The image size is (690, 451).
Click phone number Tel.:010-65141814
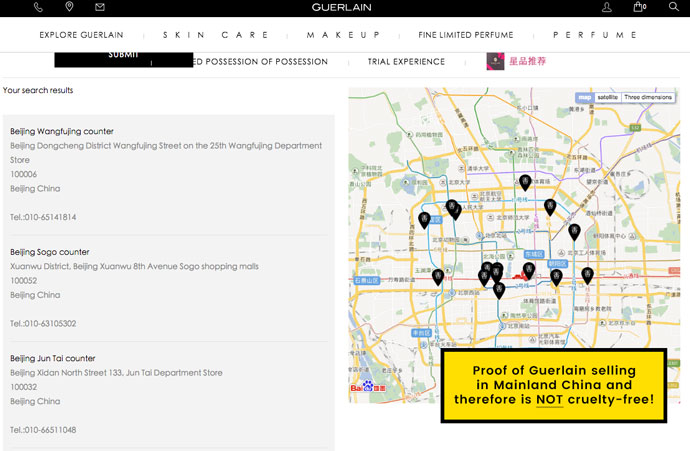click(x=43, y=217)
